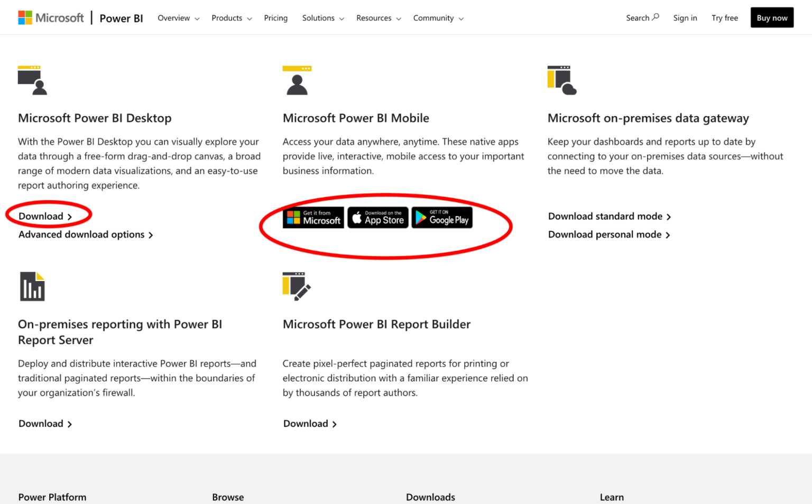
Task: Click the on-premises data gateway icon
Action: click(562, 80)
